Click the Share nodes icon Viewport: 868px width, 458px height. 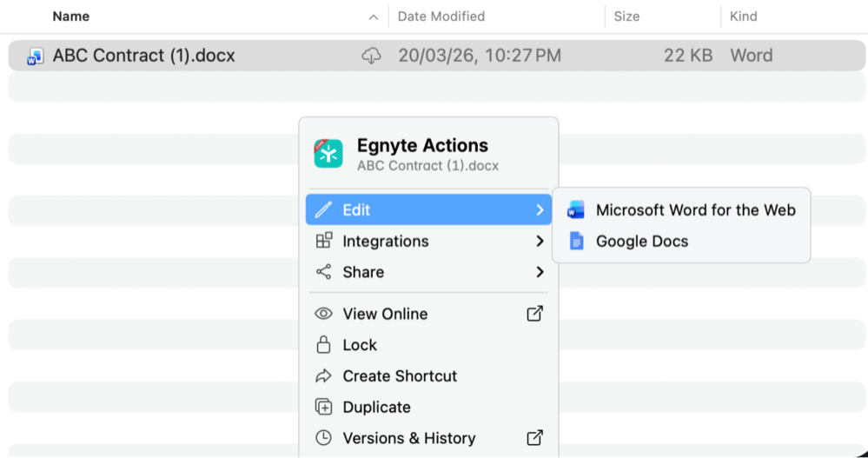[x=323, y=271]
